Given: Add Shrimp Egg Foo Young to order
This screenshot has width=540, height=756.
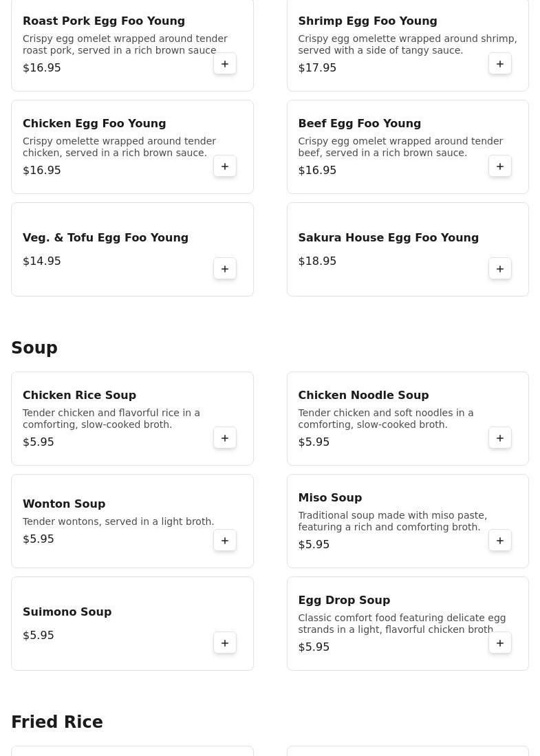Looking at the screenshot, I should 500,64.
